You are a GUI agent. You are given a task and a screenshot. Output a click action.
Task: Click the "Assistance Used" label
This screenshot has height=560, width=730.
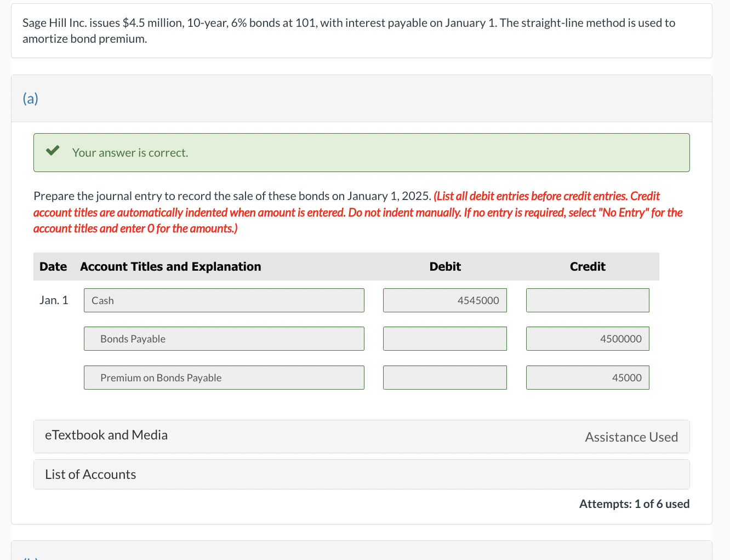(631, 437)
